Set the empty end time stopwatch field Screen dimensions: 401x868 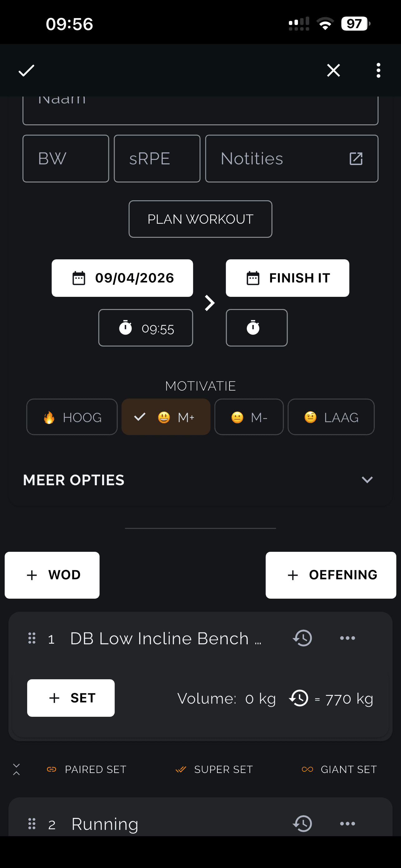(257, 328)
